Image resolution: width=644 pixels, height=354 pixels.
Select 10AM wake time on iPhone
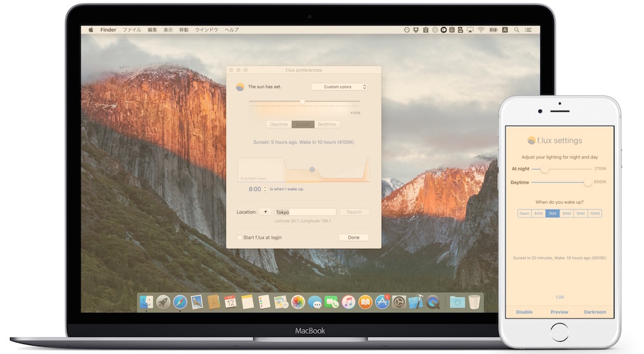click(x=594, y=213)
